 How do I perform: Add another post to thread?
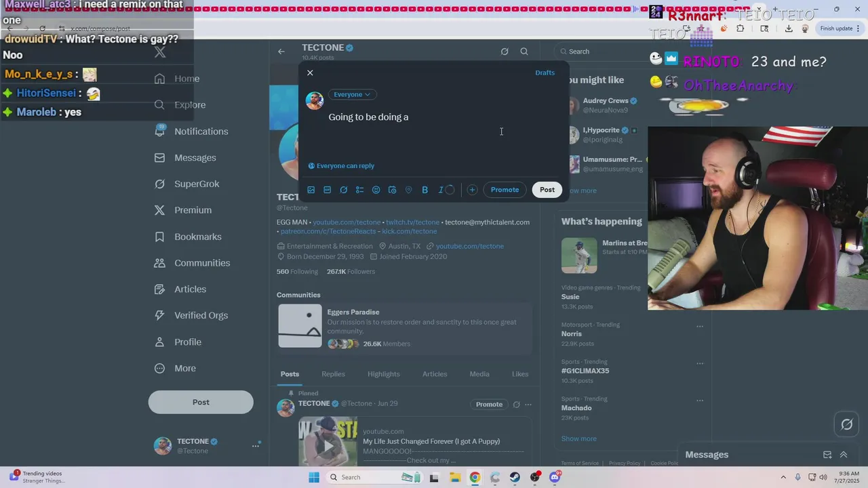(x=472, y=190)
